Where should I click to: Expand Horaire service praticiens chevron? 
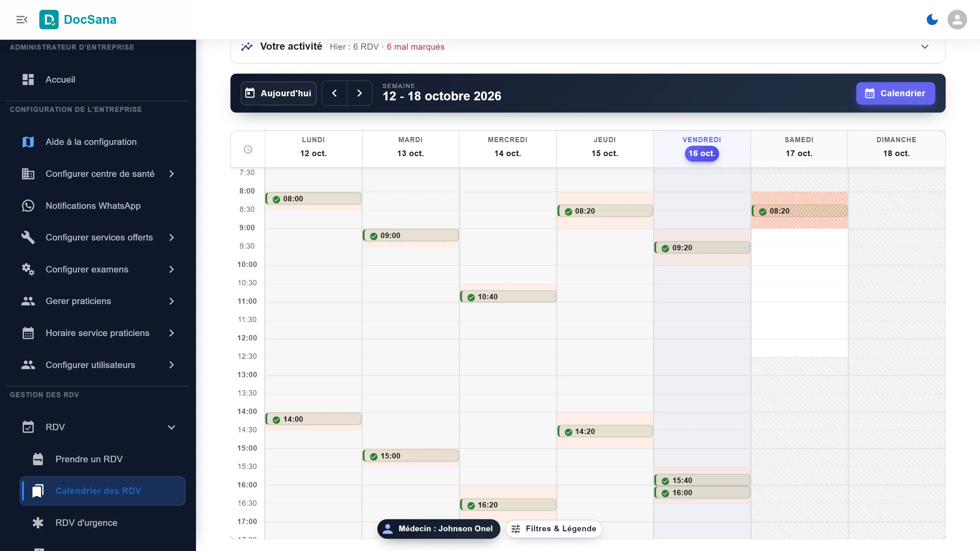point(171,333)
